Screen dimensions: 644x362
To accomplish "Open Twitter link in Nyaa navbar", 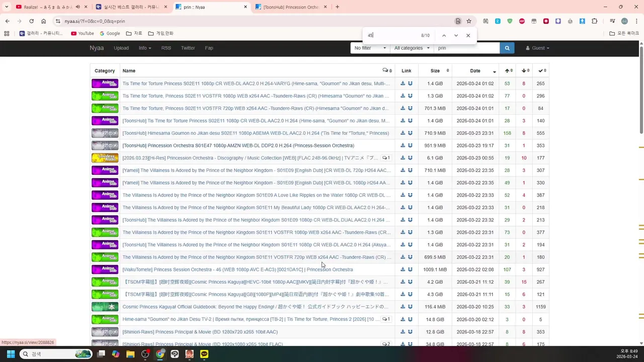I will [x=188, y=48].
